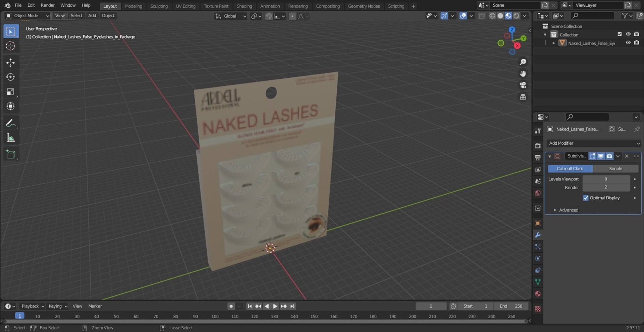The width and height of the screenshot is (644, 332).
Task: Open the Global transform orientation dropdown
Action: [231, 16]
